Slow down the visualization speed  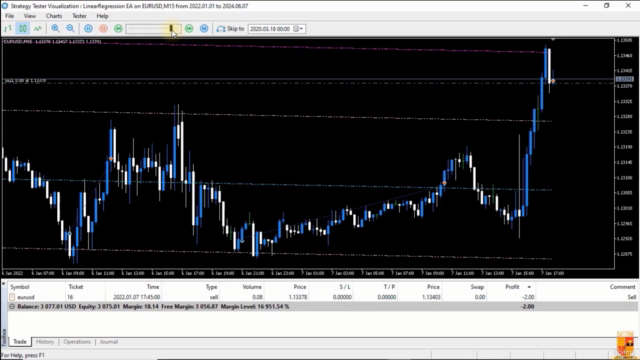point(118,29)
